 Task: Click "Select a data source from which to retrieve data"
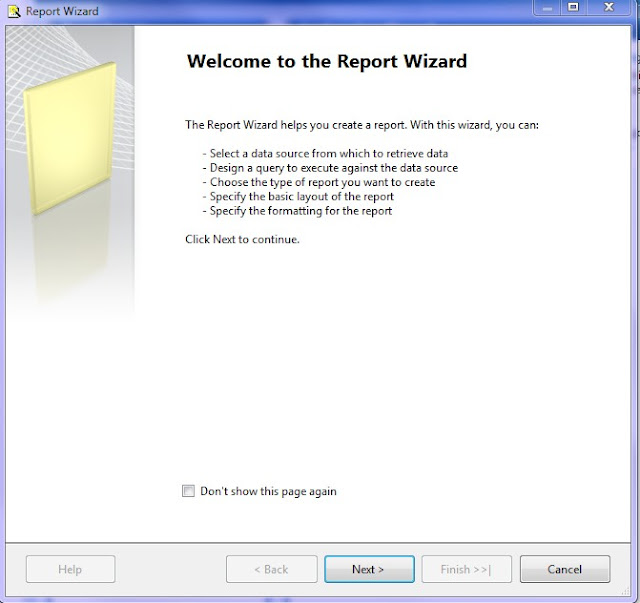click(325, 154)
